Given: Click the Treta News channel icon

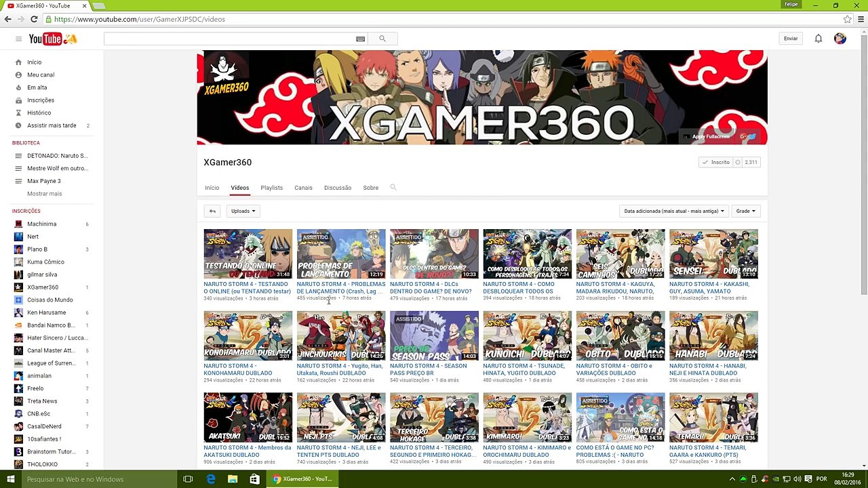Looking at the screenshot, I should click(x=19, y=401).
